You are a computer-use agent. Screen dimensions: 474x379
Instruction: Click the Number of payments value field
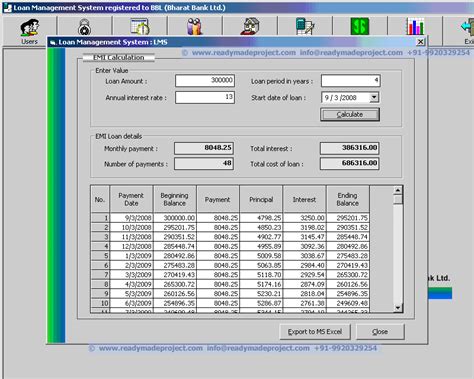204,163
